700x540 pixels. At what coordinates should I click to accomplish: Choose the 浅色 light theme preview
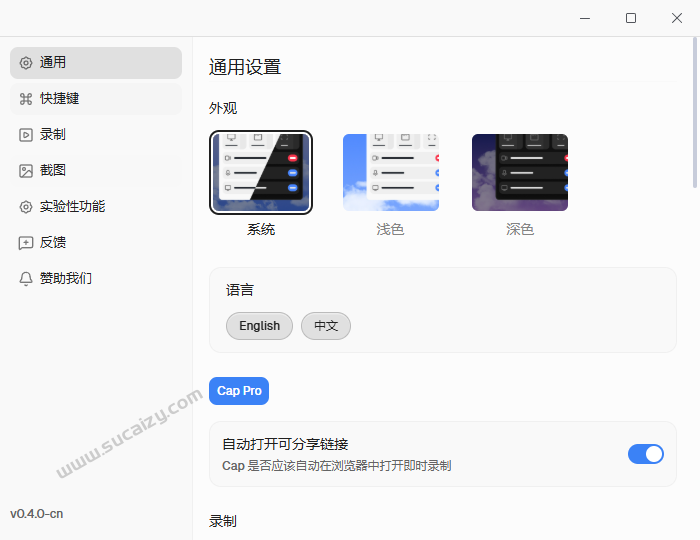coord(390,172)
